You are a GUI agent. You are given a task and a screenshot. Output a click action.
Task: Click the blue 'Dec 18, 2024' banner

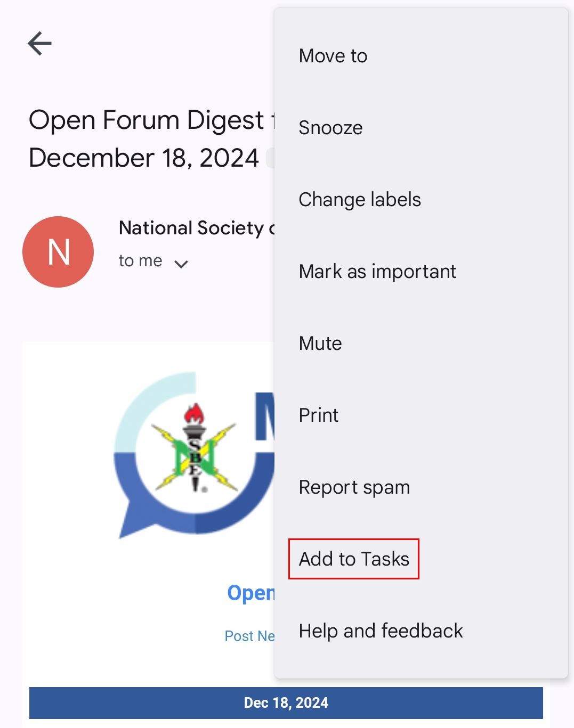click(287, 702)
